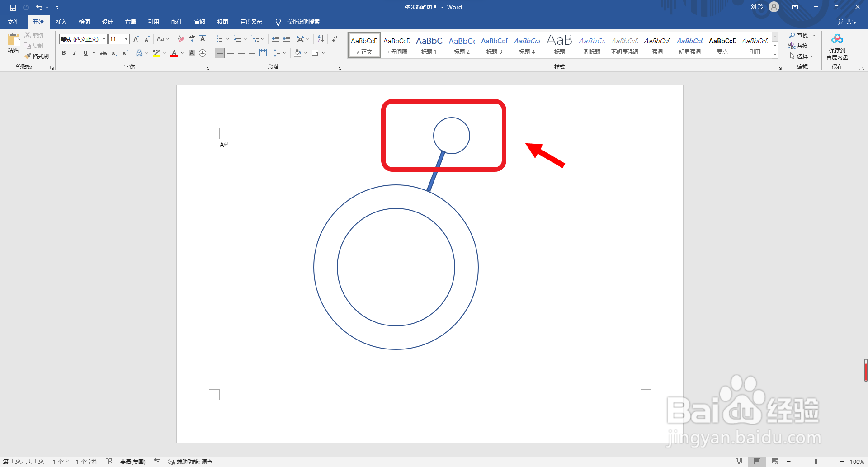Align text left
The image size is (868, 467).
pyautogui.click(x=219, y=53)
